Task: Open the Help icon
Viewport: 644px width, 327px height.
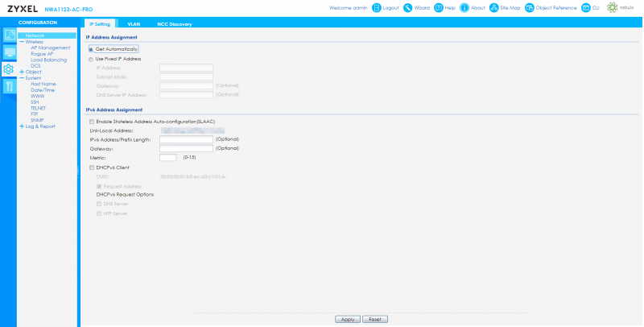Action: (439, 8)
